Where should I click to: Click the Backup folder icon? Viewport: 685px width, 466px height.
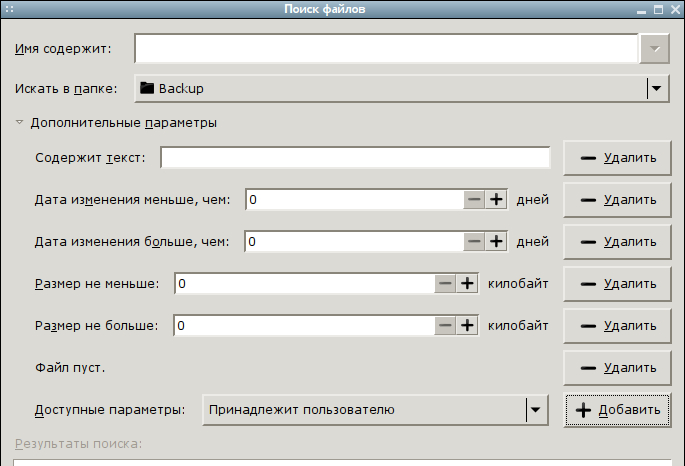[x=147, y=88]
